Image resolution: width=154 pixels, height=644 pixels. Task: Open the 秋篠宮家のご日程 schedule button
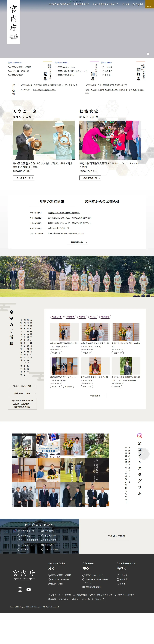(x=22, y=393)
